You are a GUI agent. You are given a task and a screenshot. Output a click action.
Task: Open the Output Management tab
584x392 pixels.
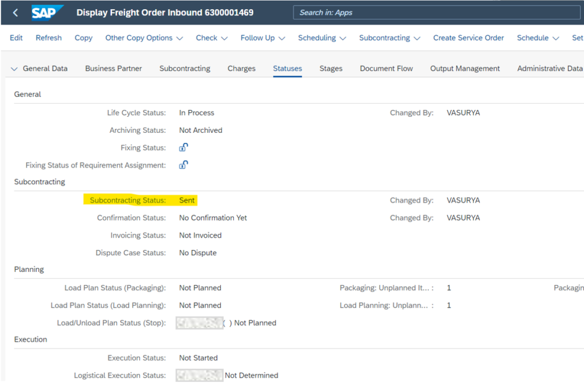(465, 68)
